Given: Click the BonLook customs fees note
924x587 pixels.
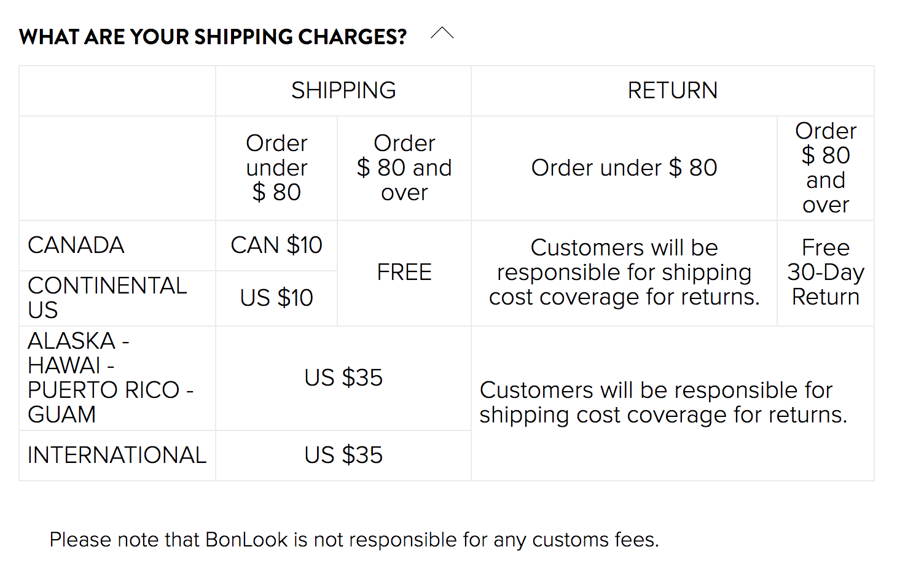Looking at the screenshot, I should pos(354,540).
